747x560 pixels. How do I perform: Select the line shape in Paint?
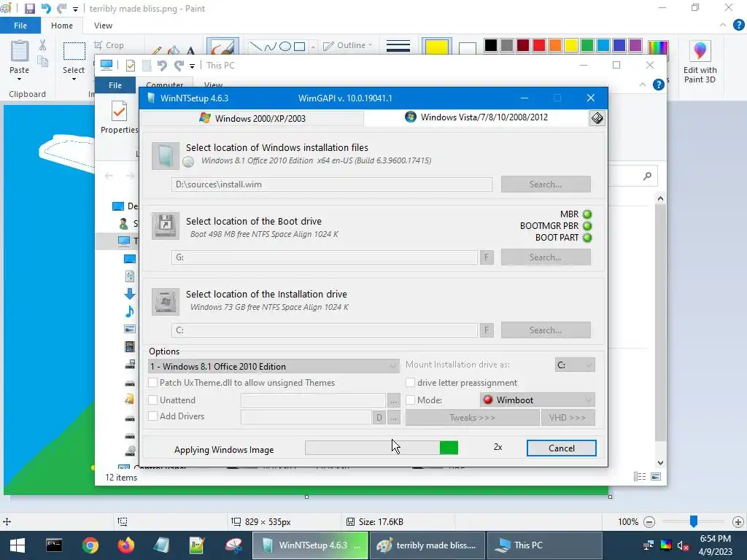click(x=256, y=46)
